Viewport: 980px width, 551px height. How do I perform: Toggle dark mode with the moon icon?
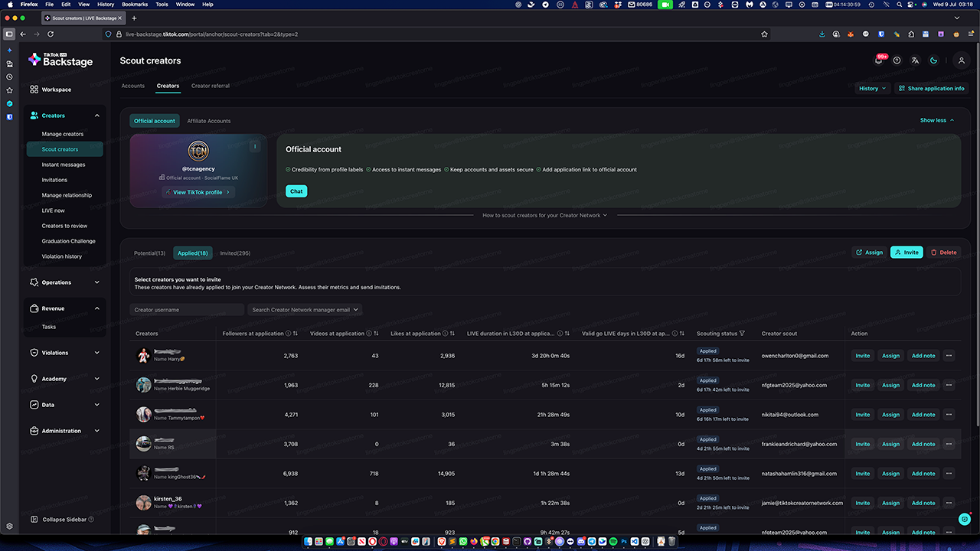tap(934, 61)
